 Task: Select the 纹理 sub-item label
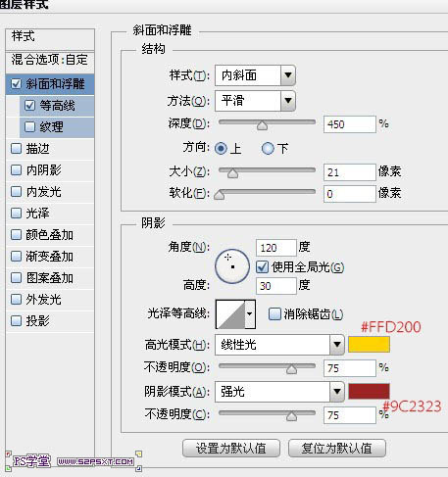[52, 127]
